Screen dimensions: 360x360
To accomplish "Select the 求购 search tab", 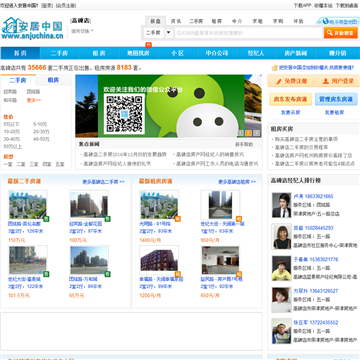I will tap(278, 21).
